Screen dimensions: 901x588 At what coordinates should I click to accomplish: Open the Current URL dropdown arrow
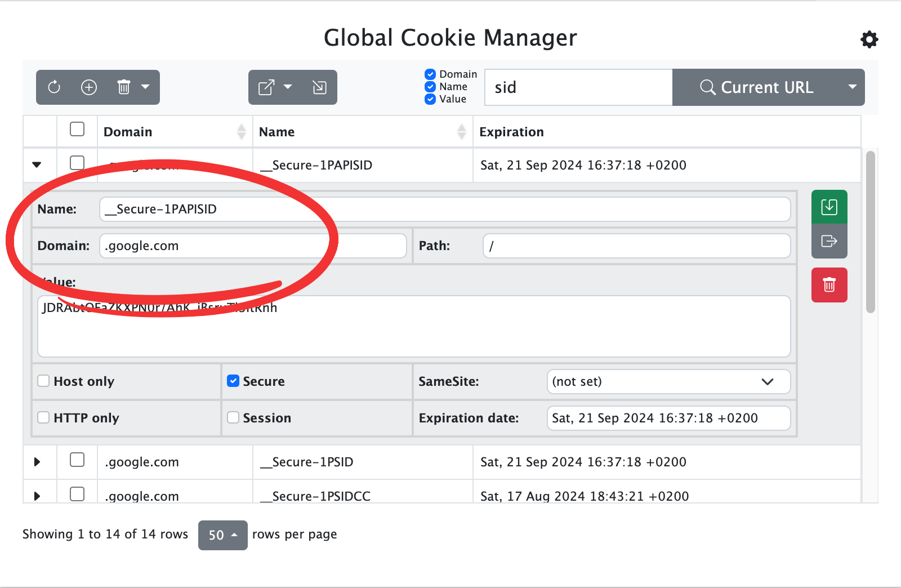[853, 87]
